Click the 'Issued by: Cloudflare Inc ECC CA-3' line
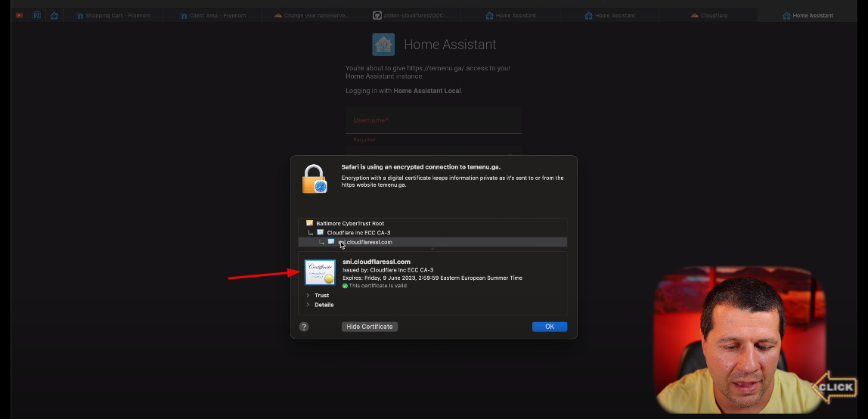Viewport: 868px width, 419px height. pos(387,269)
